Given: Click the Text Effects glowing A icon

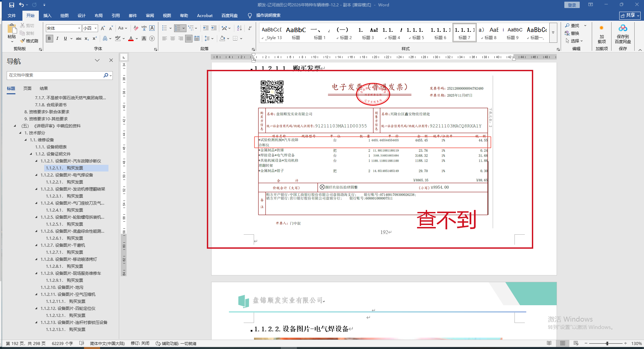Looking at the screenshot, I should click(x=105, y=38).
